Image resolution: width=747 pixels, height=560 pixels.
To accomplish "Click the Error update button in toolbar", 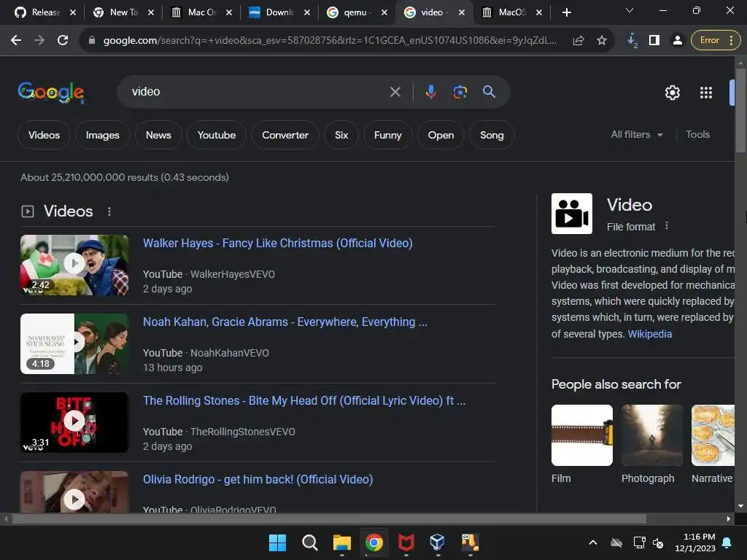I will [x=716, y=41].
